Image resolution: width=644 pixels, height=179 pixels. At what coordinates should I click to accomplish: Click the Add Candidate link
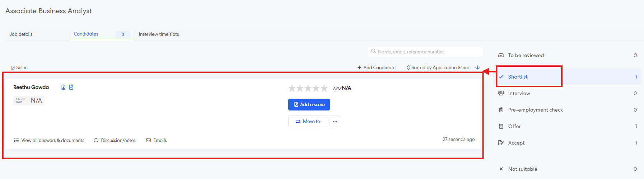pyautogui.click(x=377, y=67)
